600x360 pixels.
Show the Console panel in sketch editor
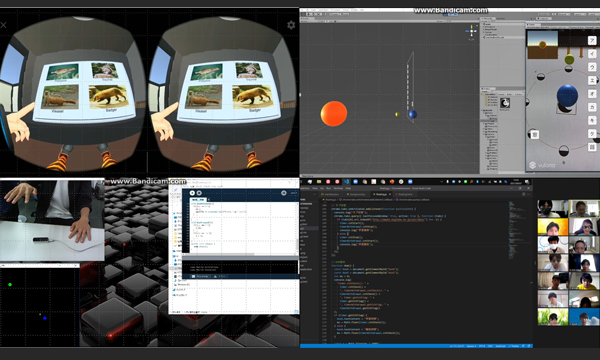pos(201,277)
